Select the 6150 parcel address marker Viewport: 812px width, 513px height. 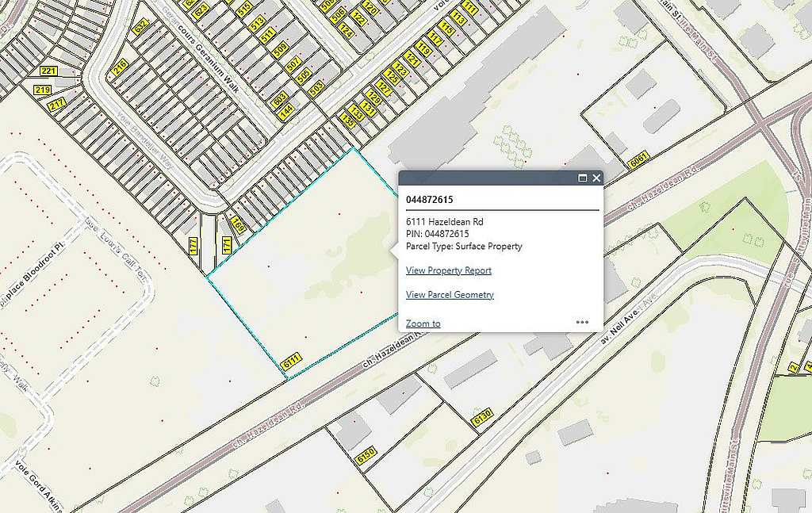pos(366,457)
